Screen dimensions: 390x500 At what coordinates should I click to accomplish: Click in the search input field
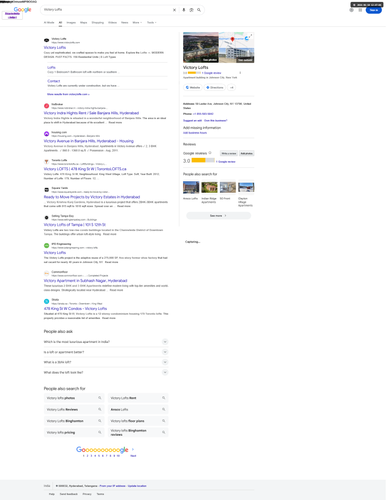click(x=107, y=10)
